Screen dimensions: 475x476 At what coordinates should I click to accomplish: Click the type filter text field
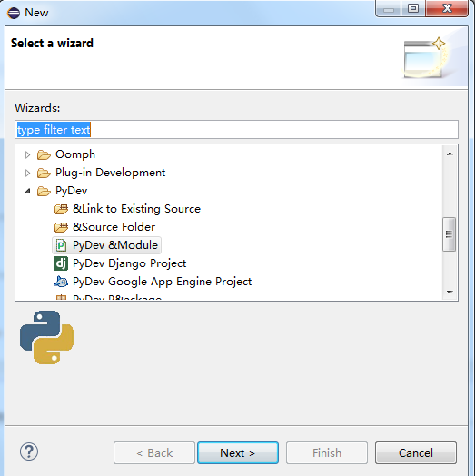(236, 130)
